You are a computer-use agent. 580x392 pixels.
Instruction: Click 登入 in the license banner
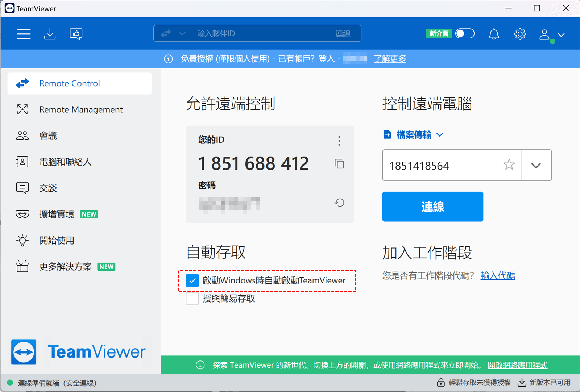click(326, 59)
